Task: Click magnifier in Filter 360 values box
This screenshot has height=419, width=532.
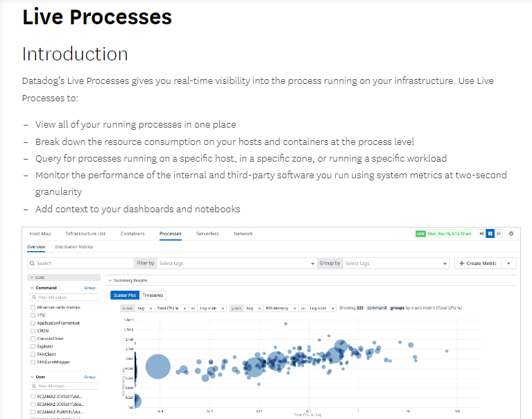Action: (x=34, y=297)
